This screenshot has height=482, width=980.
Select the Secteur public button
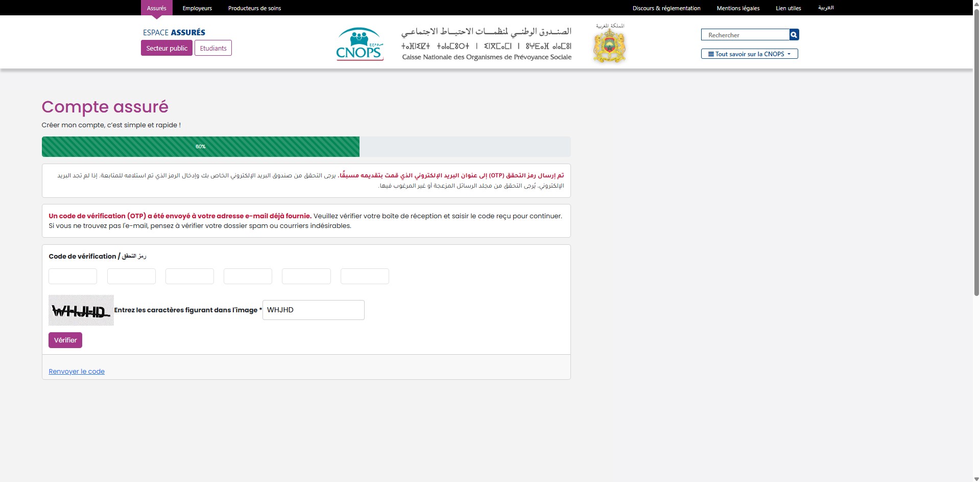coord(166,48)
